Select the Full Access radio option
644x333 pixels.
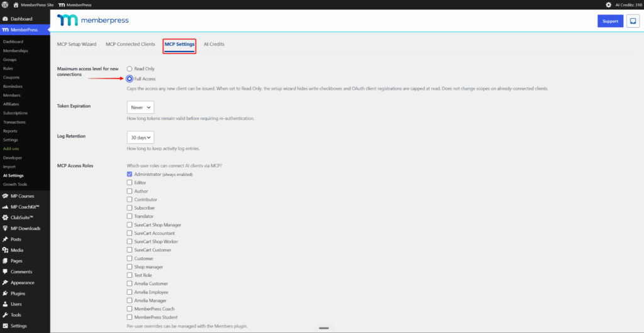[130, 79]
